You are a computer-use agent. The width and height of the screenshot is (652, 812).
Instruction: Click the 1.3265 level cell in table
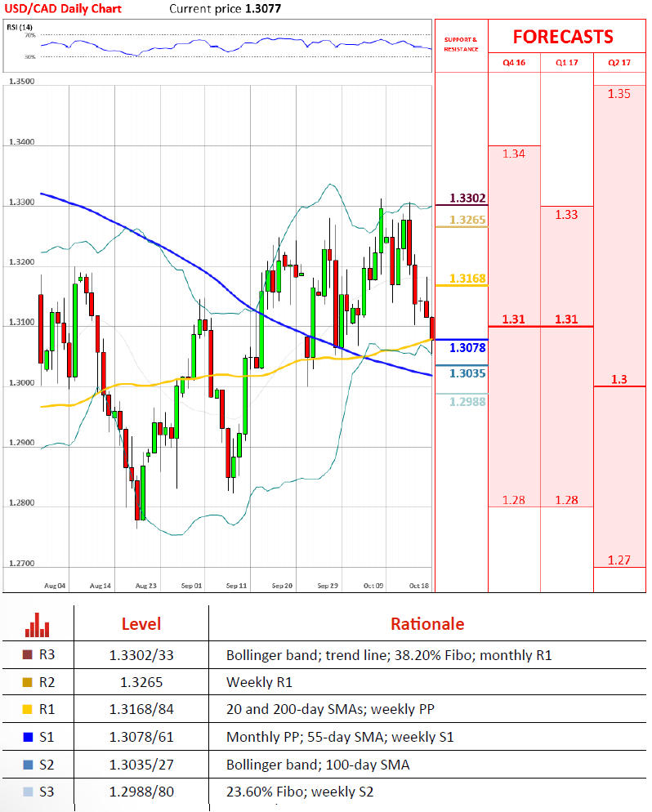tap(141, 682)
